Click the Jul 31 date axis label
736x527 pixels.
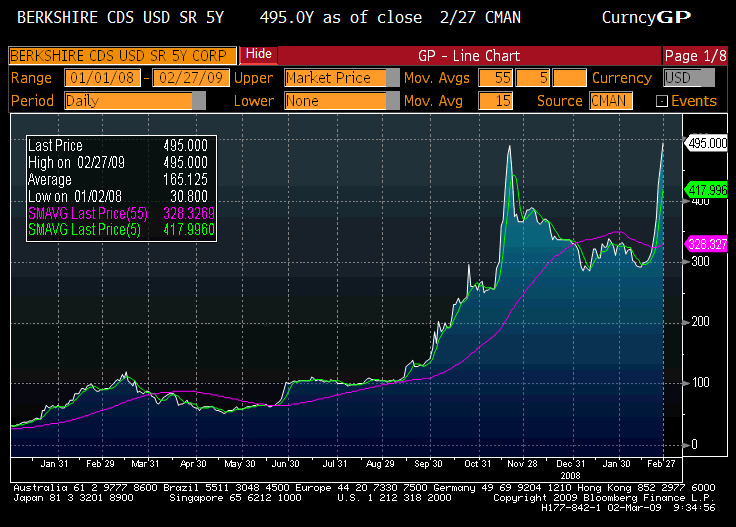(x=335, y=464)
